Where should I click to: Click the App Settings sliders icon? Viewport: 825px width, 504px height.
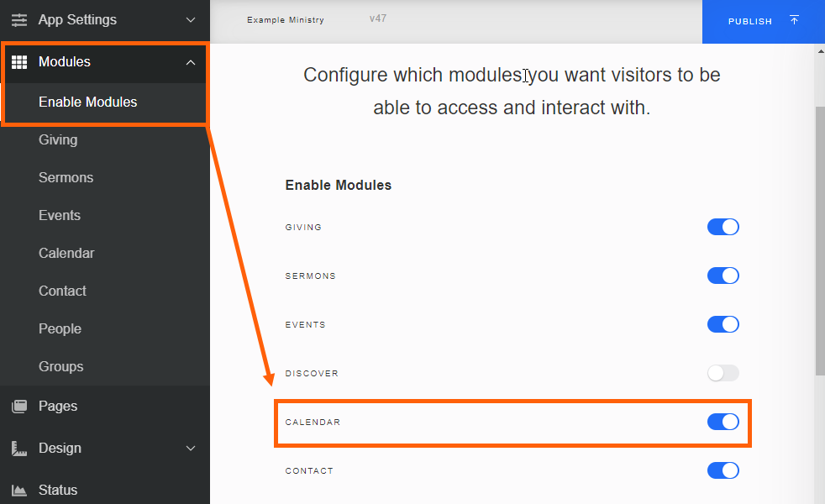tap(19, 19)
